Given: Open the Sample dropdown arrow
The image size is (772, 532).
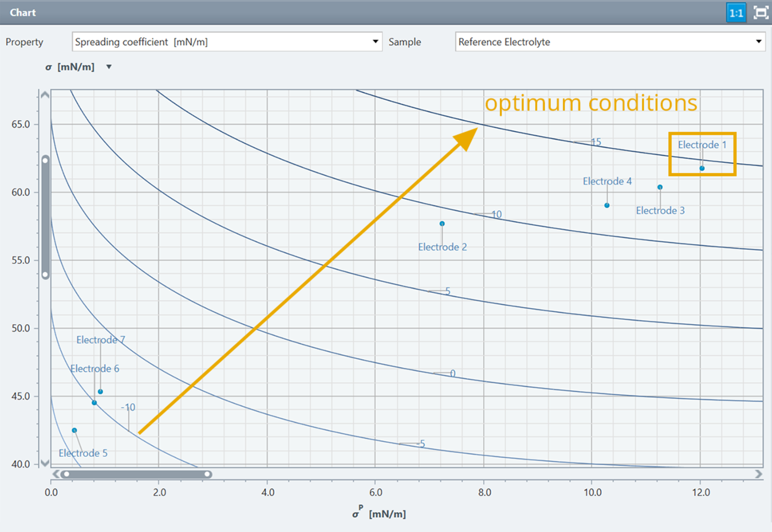Looking at the screenshot, I should tap(758, 41).
